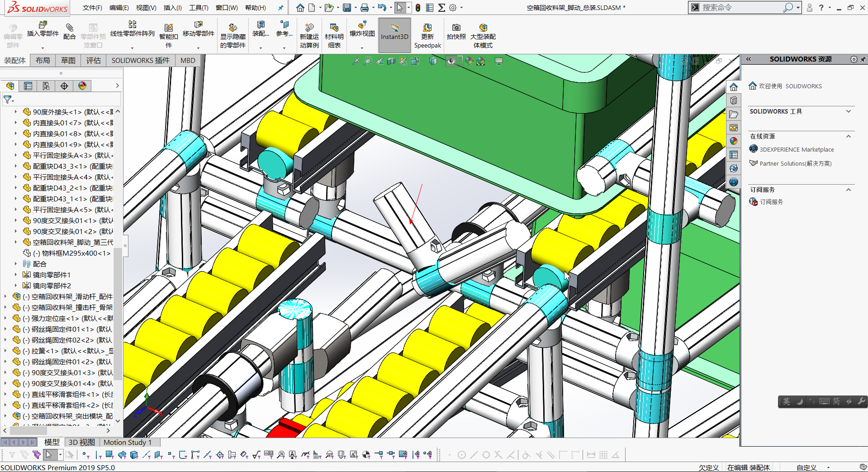Take a snapshot with 拍快照
This screenshot has width=868, height=472.
pyautogui.click(x=456, y=32)
